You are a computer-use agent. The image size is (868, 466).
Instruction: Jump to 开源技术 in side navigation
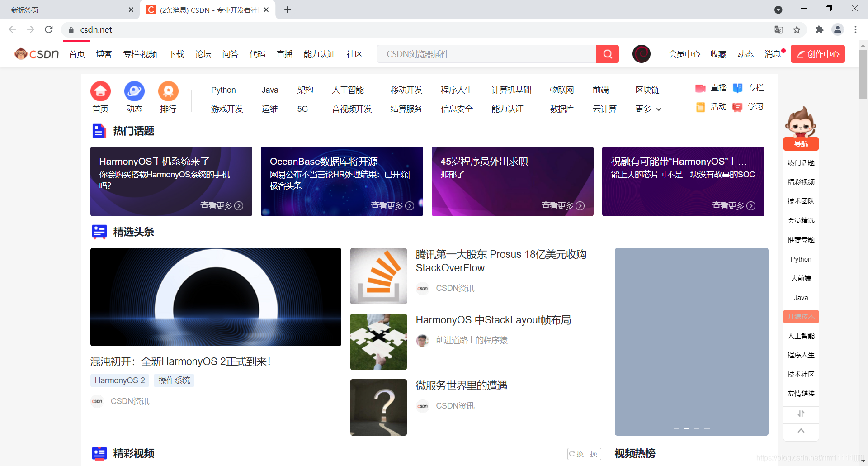click(801, 317)
